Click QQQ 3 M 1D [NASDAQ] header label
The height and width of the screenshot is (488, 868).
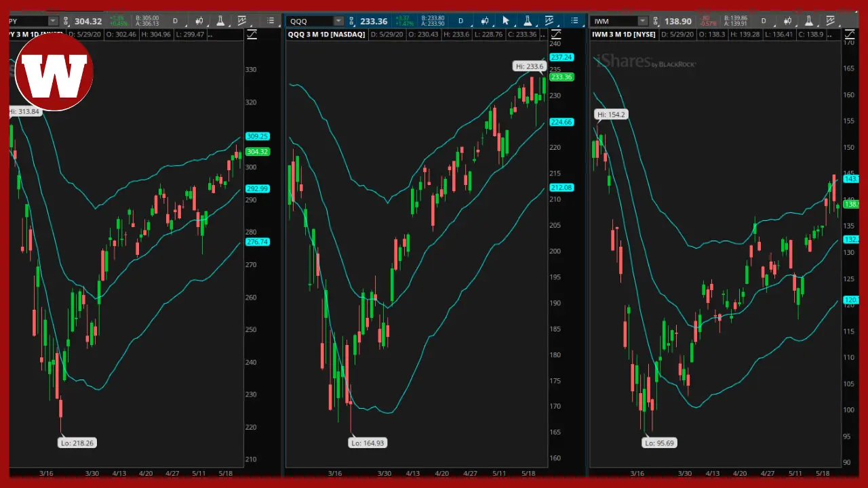click(327, 35)
